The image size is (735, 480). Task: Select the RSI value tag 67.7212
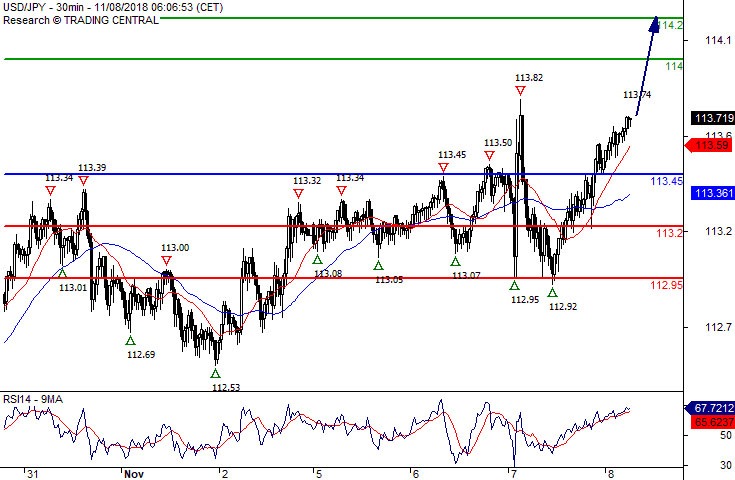pos(710,408)
